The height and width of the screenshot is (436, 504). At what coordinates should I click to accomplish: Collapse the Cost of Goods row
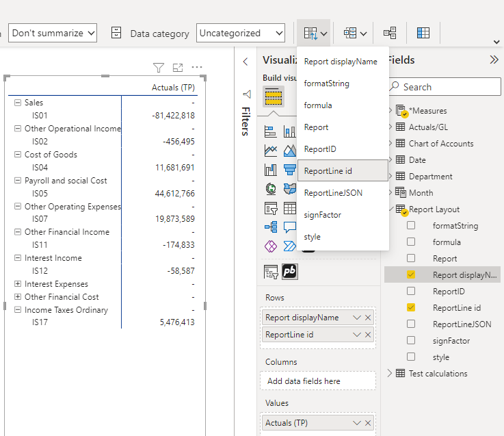(18, 155)
